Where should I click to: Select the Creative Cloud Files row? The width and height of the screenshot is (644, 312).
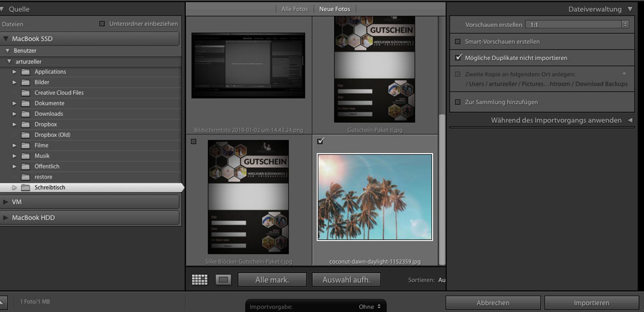pos(90,93)
